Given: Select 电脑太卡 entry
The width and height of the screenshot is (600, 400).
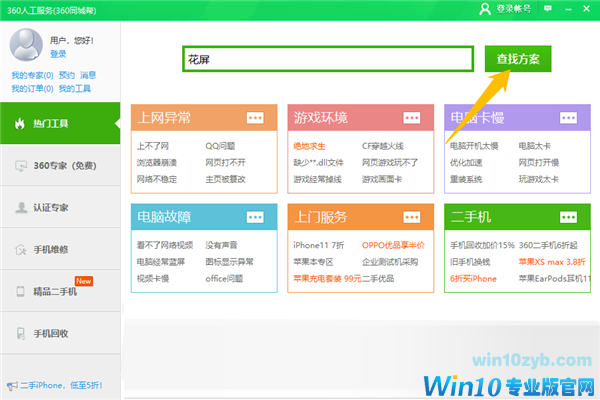Looking at the screenshot, I should point(535,146).
